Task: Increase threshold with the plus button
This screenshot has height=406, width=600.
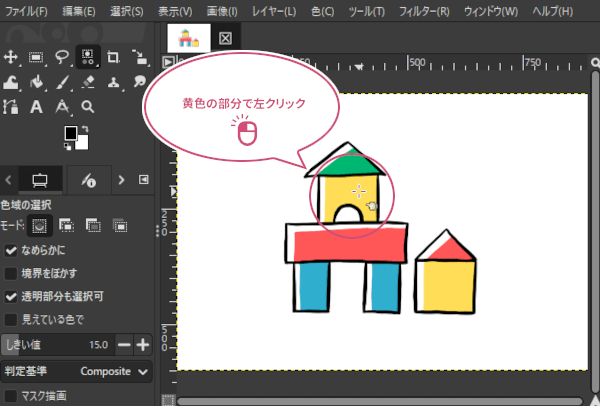Action: 143,345
